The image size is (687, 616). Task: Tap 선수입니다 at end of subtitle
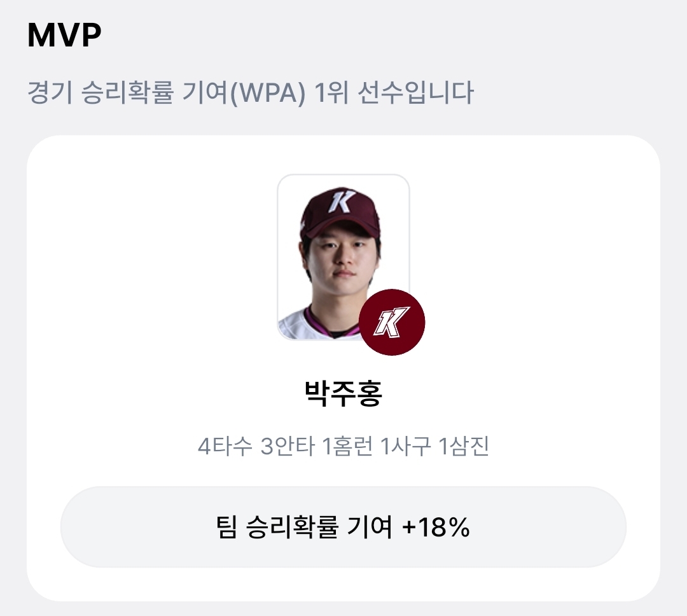[x=416, y=92]
